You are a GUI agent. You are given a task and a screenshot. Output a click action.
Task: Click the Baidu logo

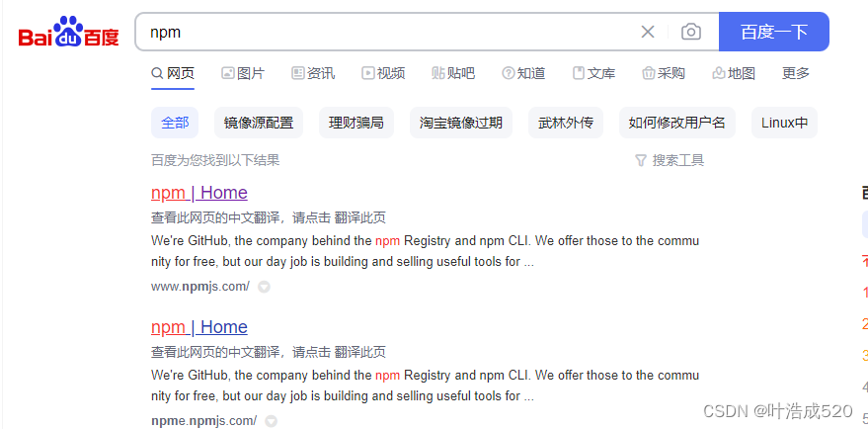[x=69, y=32]
